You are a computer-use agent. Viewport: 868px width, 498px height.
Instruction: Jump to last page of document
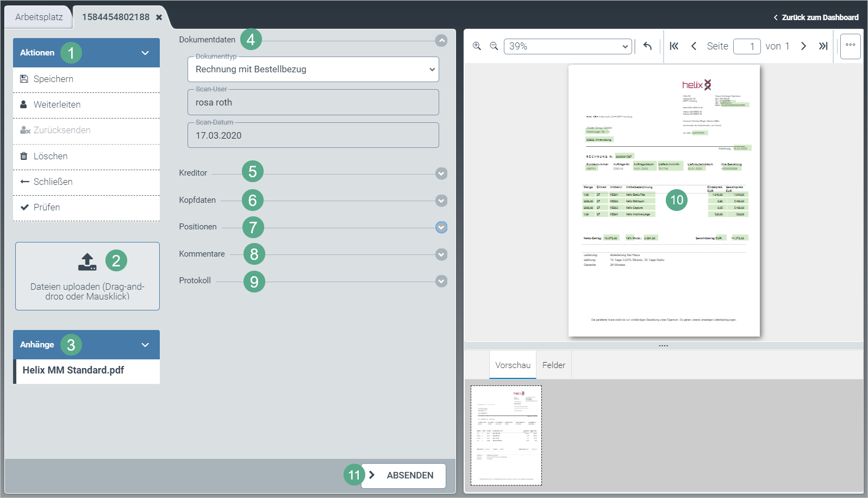point(823,46)
